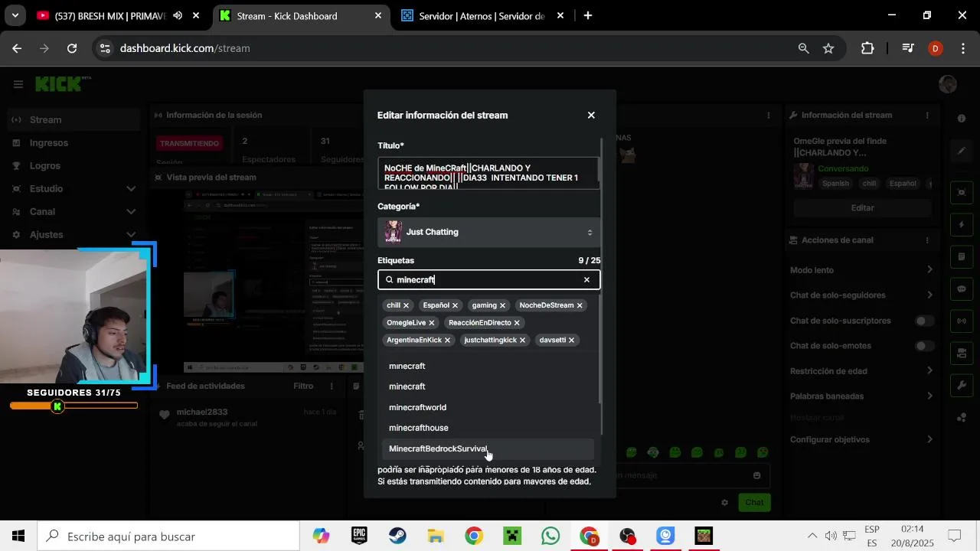Viewport: 980px width, 551px height.
Task: Clear the minecraft tag search text
Action: pos(587,280)
